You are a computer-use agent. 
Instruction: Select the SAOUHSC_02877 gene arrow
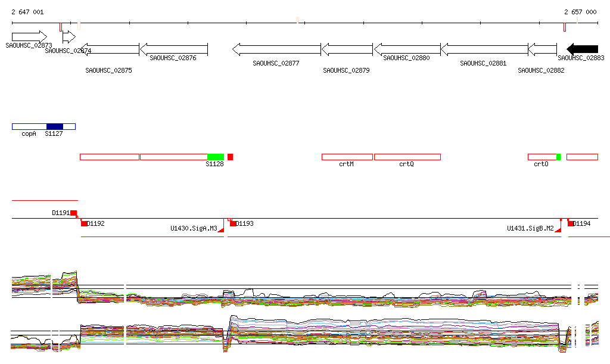pyautogui.click(x=276, y=49)
